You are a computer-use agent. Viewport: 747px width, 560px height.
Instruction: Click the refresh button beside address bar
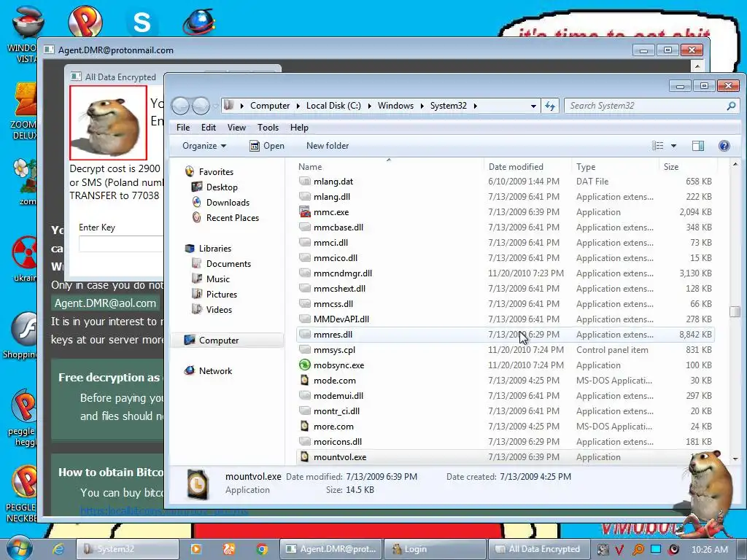tap(550, 106)
